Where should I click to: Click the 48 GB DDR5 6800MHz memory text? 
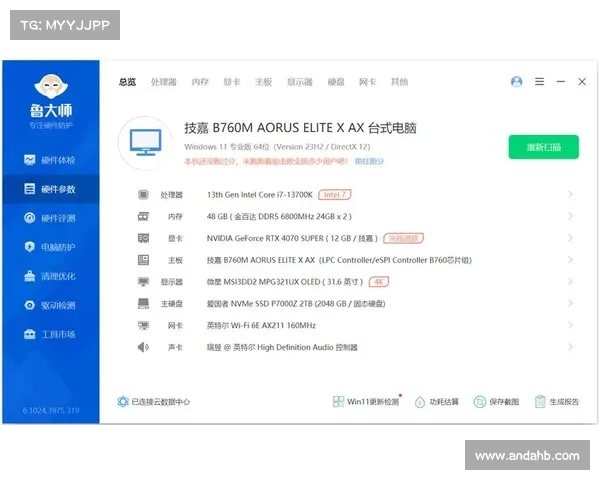coord(279,217)
